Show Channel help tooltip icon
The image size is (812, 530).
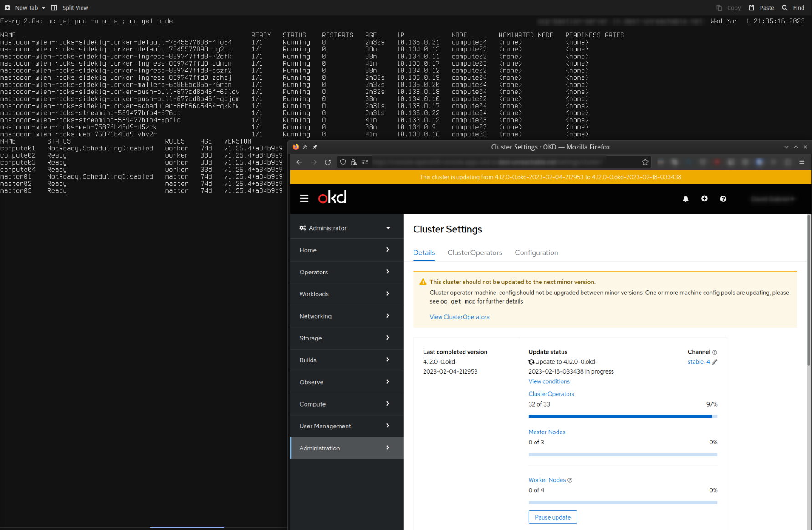(x=715, y=352)
